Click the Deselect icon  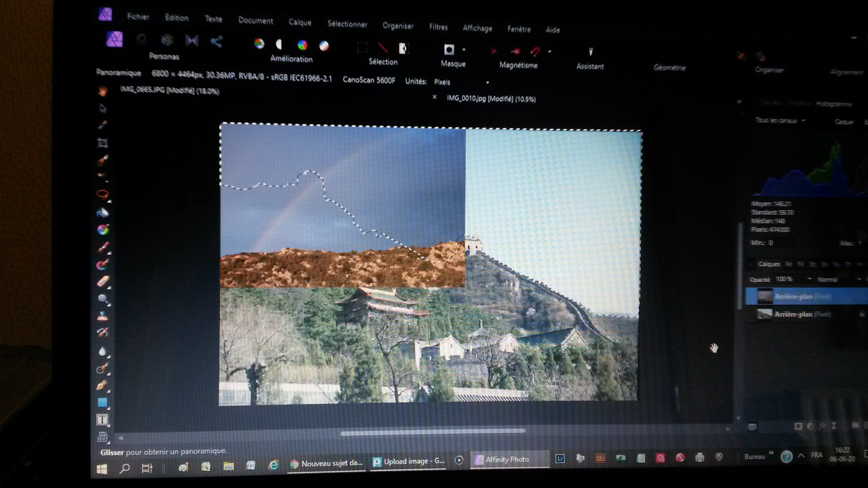pyautogui.click(x=383, y=47)
